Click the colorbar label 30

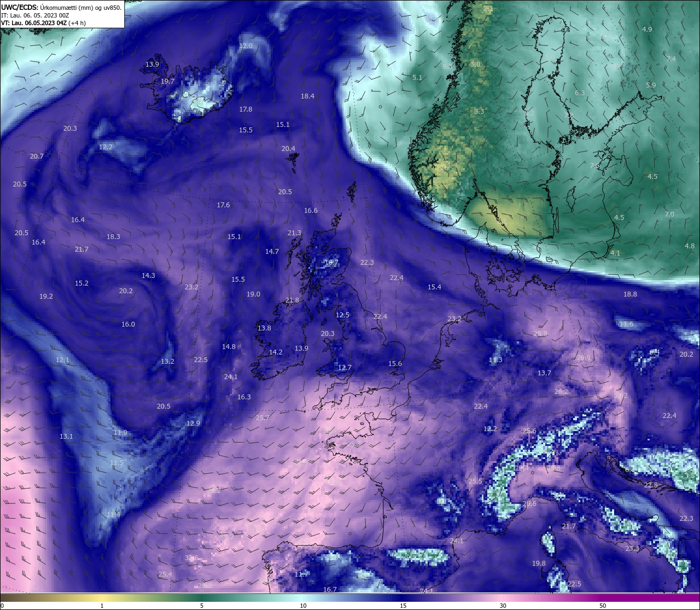(503, 606)
